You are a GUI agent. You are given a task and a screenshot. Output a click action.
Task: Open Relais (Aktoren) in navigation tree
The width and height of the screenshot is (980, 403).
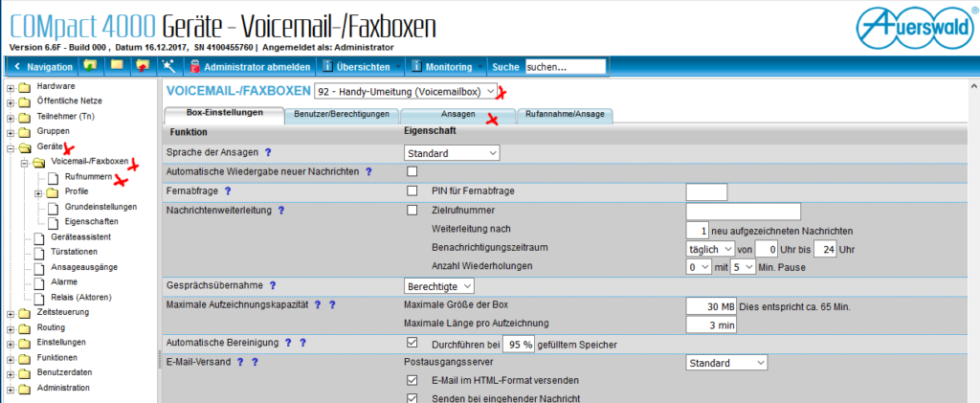coord(81,297)
